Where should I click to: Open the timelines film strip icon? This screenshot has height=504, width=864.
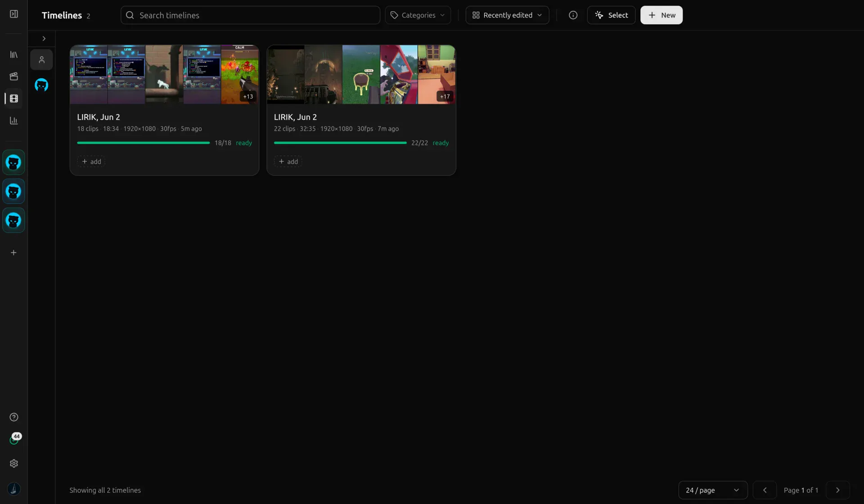14,98
